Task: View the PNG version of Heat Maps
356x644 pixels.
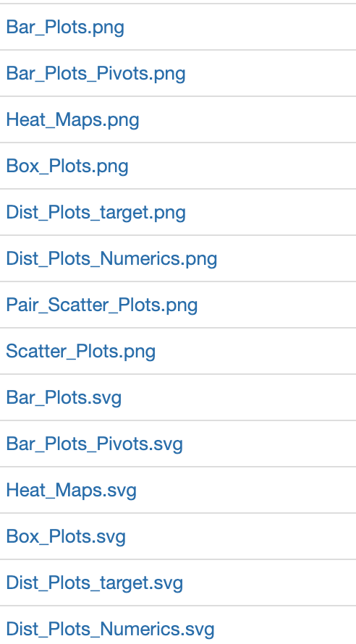Action: [x=72, y=120]
